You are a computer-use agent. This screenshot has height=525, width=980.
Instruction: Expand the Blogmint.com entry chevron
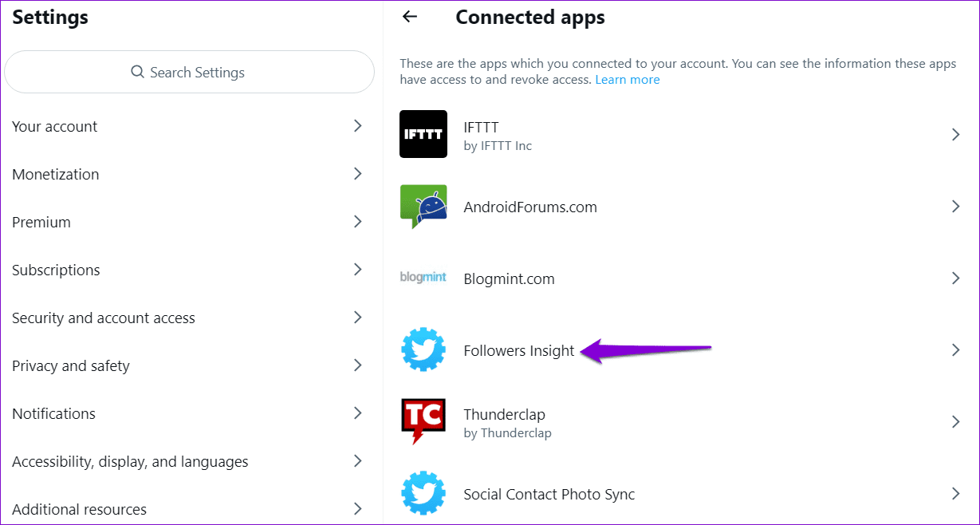pyautogui.click(x=954, y=278)
